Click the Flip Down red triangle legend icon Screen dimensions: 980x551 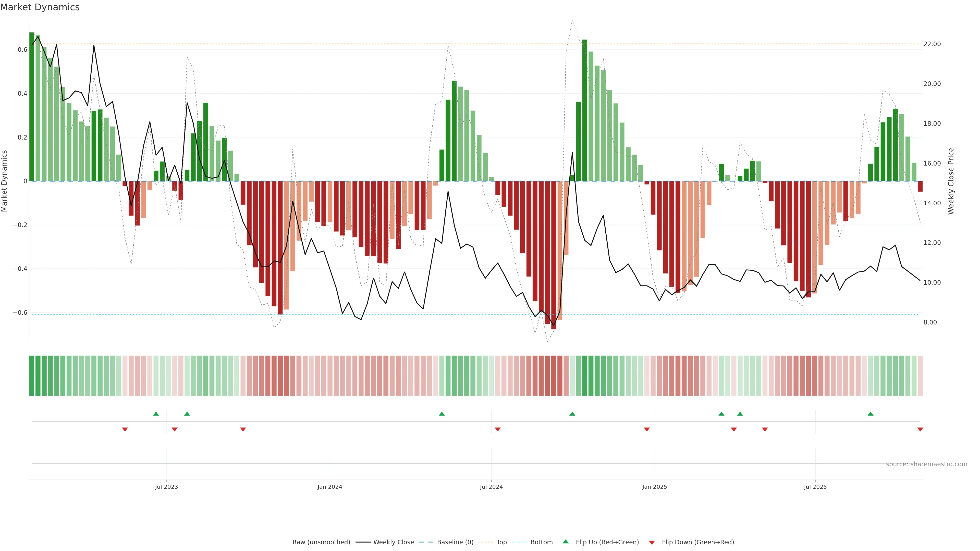(652, 542)
